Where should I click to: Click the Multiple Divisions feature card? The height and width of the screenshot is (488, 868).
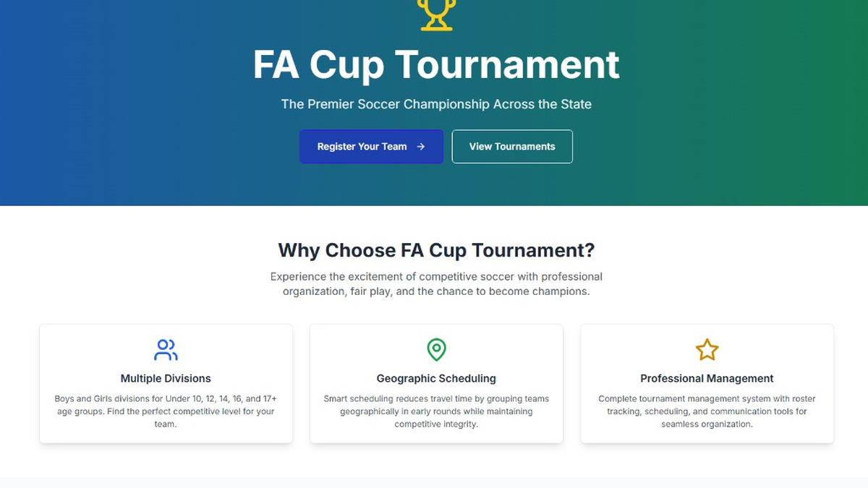[166, 383]
